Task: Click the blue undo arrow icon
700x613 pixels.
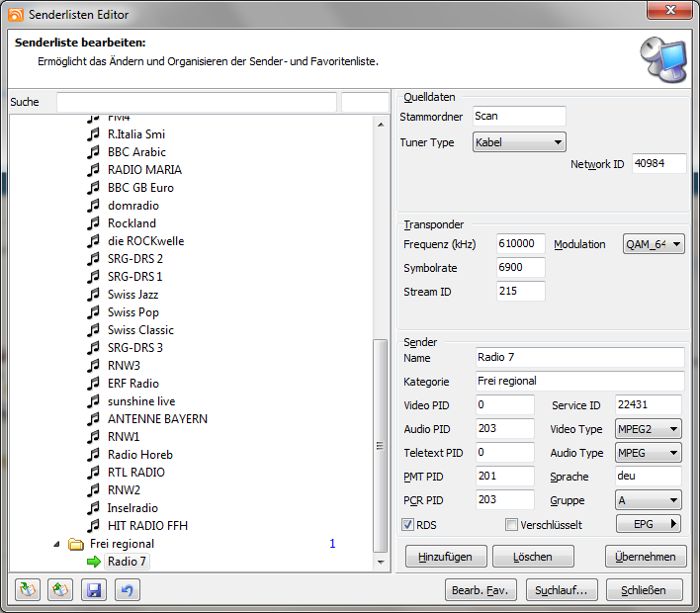Action: 129,590
